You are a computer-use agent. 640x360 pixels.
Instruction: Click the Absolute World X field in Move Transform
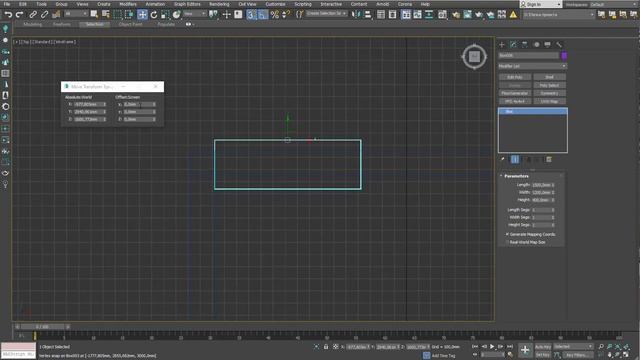88,104
